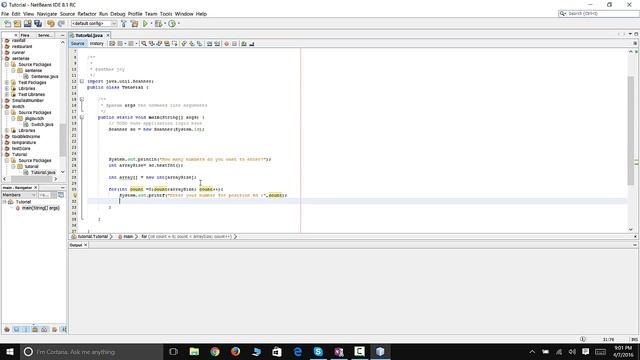
Task: Click Find Selection magnifier in editor toolbar
Action: click(144, 44)
